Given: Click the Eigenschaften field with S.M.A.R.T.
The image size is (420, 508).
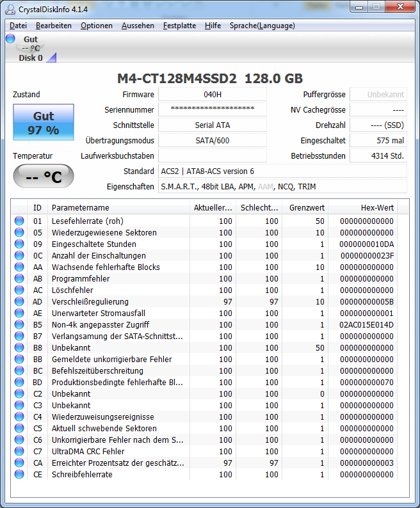Looking at the screenshot, I should [x=282, y=187].
